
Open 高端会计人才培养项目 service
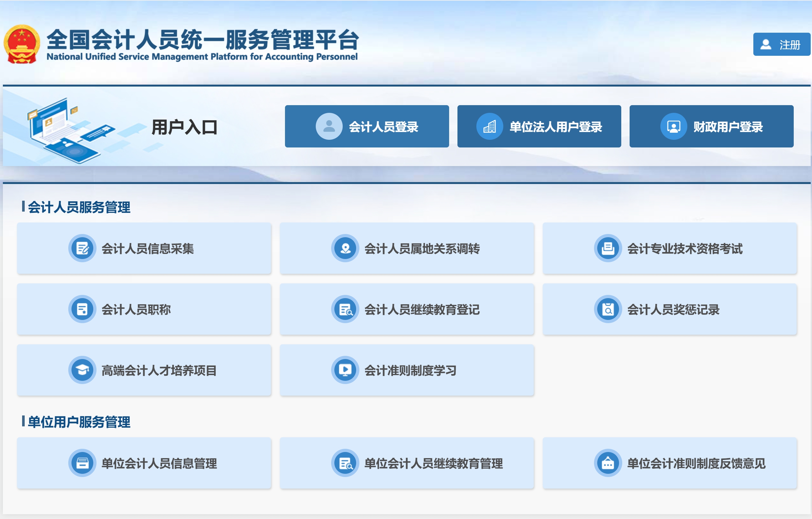(144, 370)
